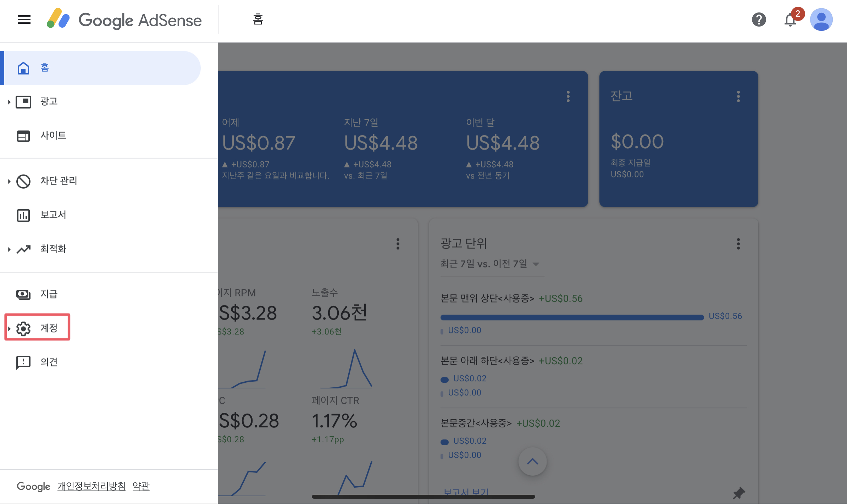The image size is (847, 504).
Task: Open the user account avatar
Action: [821, 20]
